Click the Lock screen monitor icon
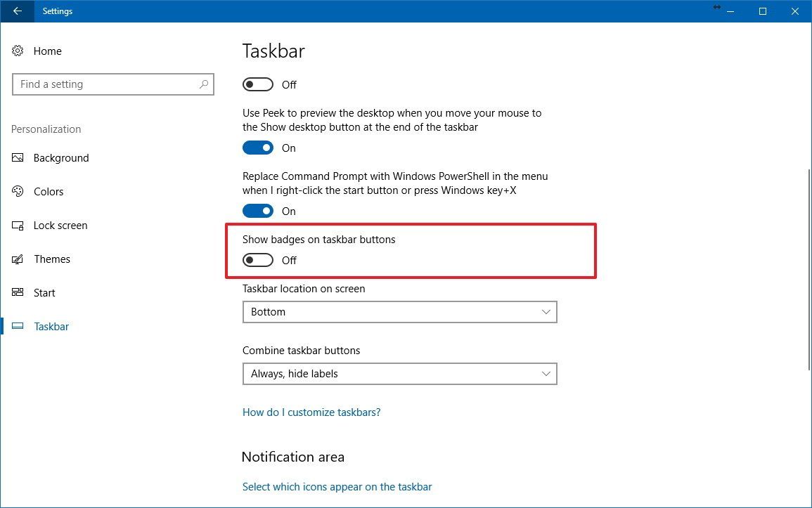Image resolution: width=812 pixels, height=508 pixels. (18, 225)
